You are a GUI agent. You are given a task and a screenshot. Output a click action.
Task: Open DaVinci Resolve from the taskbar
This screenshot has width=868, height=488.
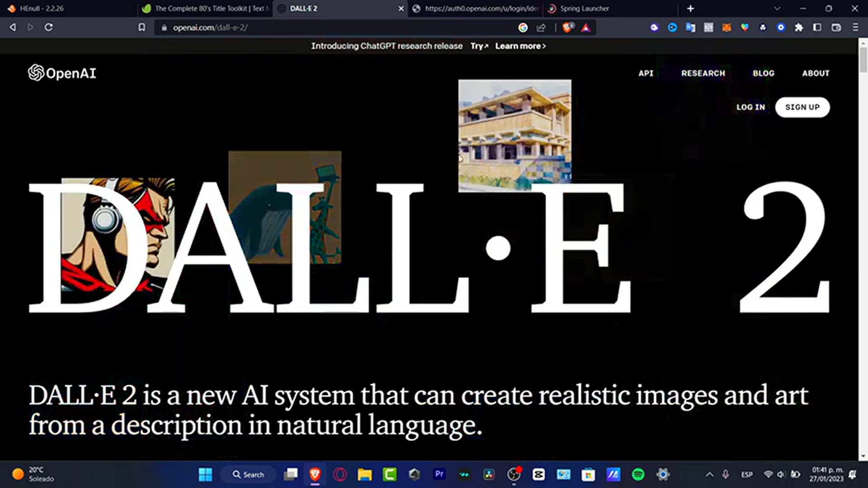489,474
